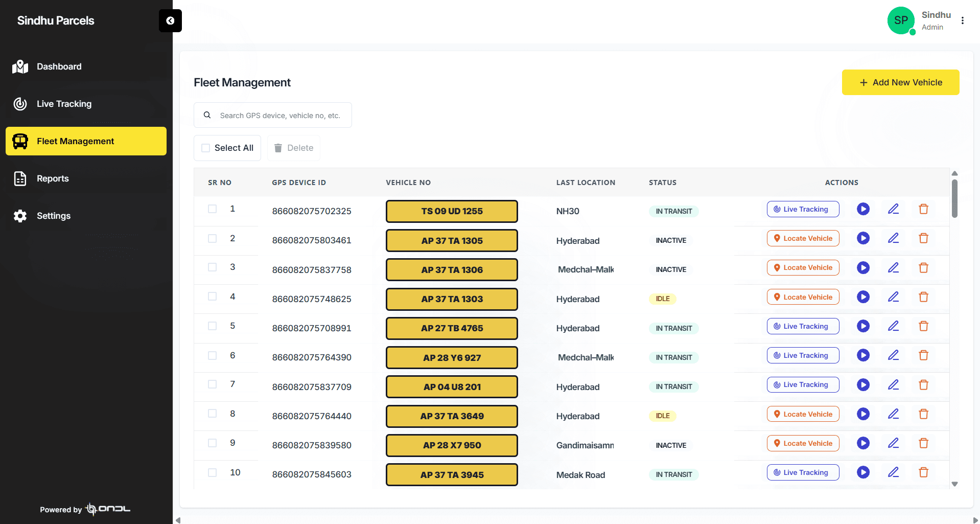Screen dimensions: 980x524
Task: Click the horizontal scroll right arrow
Action: (975, 520)
